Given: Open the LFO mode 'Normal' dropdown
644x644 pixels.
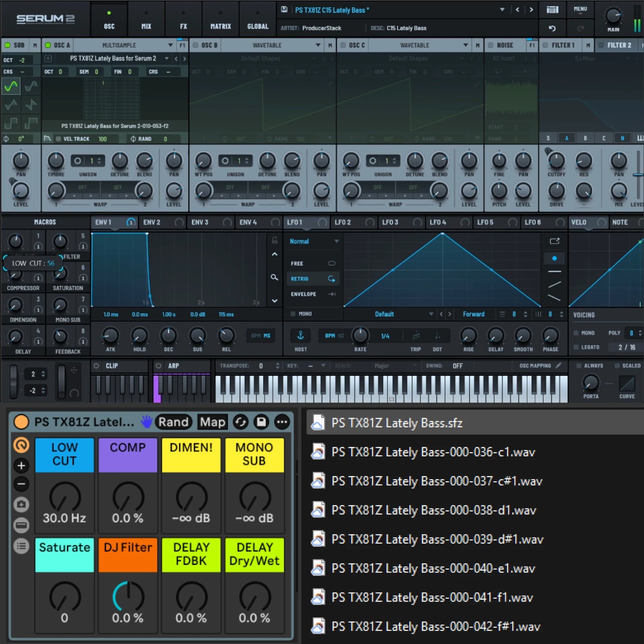Looking at the screenshot, I should click(314, 241).
